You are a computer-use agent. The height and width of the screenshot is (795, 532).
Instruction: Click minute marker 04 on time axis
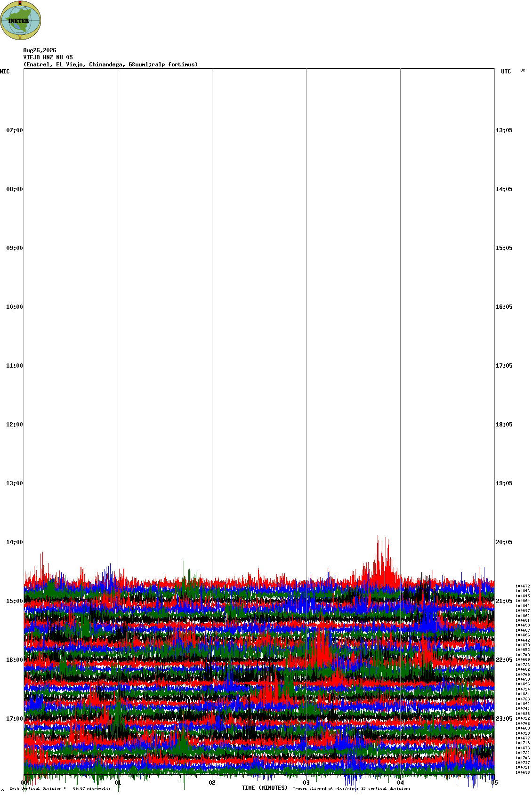[x=401, y=783]
